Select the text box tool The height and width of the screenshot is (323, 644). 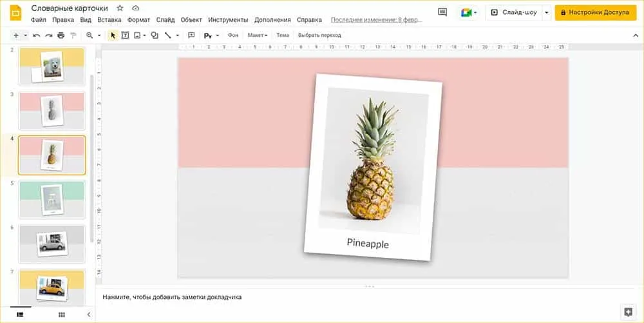tap(126, 35)
